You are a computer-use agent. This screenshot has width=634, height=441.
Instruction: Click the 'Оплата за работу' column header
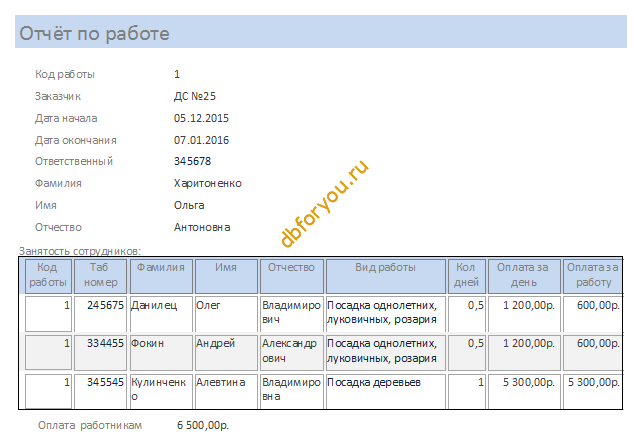(593, 276)
